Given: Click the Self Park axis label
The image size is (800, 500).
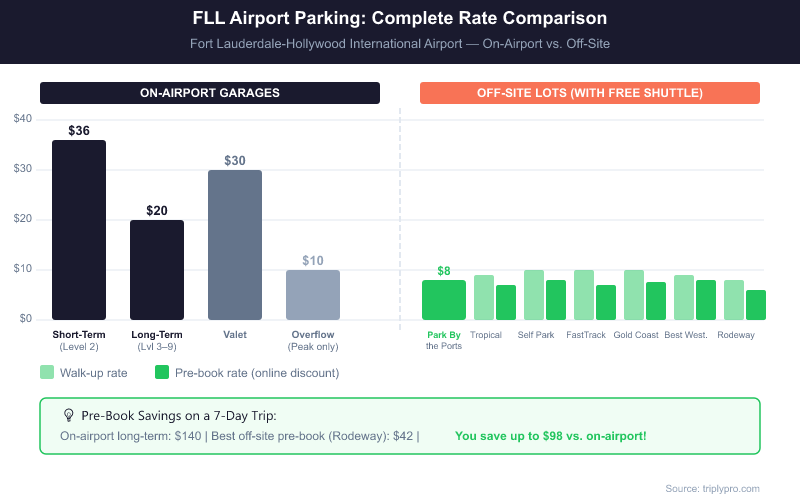Looking at the screenshot, I should pos(536,335).
